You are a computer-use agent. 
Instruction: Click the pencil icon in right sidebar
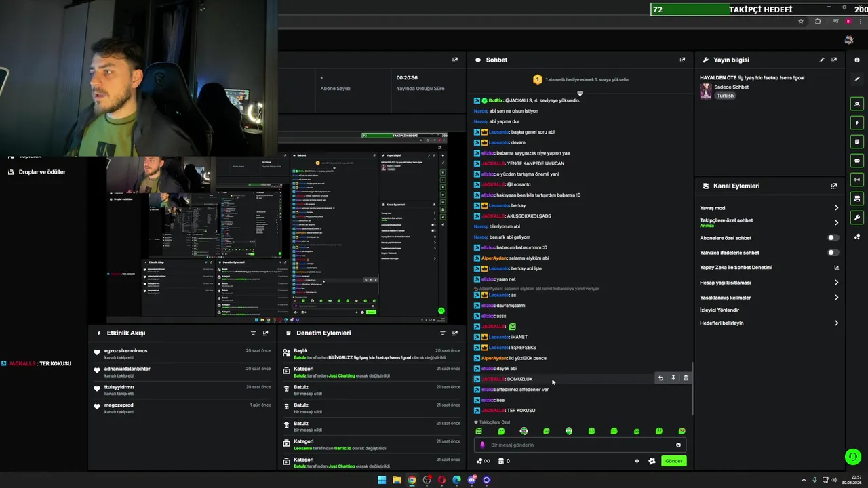857,79
